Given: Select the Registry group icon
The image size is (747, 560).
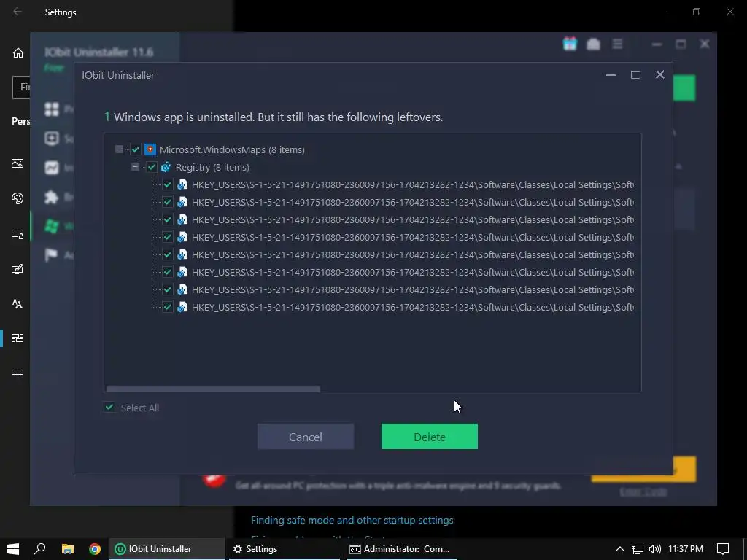Looking at the screenshot, I should pos(166,167).
